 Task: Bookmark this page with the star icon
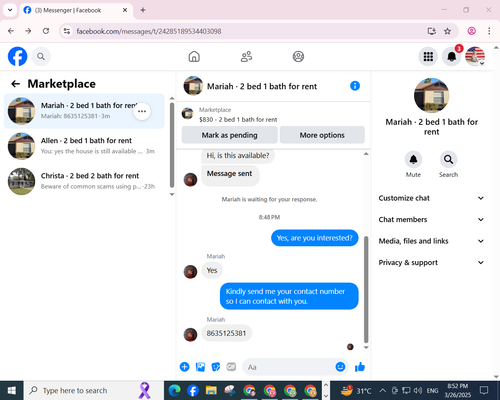(x=447, y=31)
